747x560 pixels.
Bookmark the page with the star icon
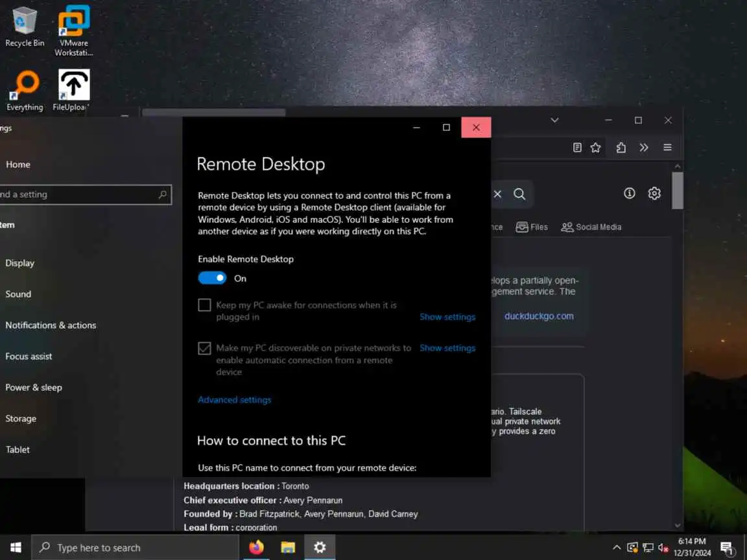[x=595, y=148]
